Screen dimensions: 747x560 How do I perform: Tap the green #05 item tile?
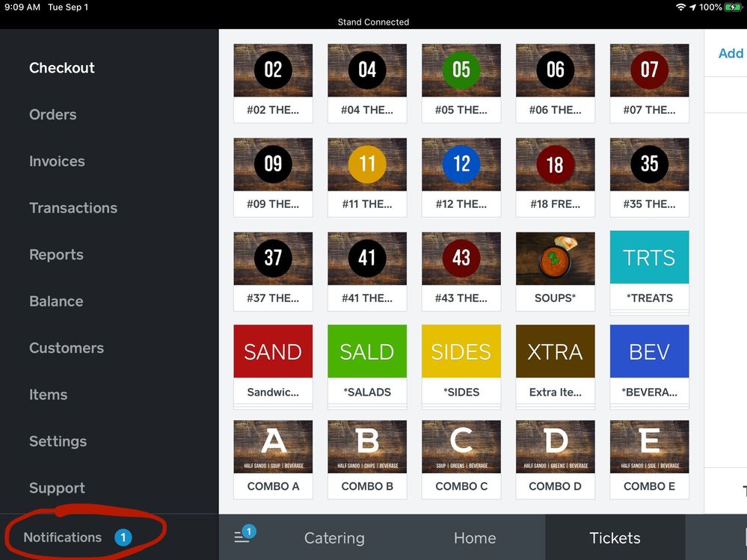[x=461, y=82]
